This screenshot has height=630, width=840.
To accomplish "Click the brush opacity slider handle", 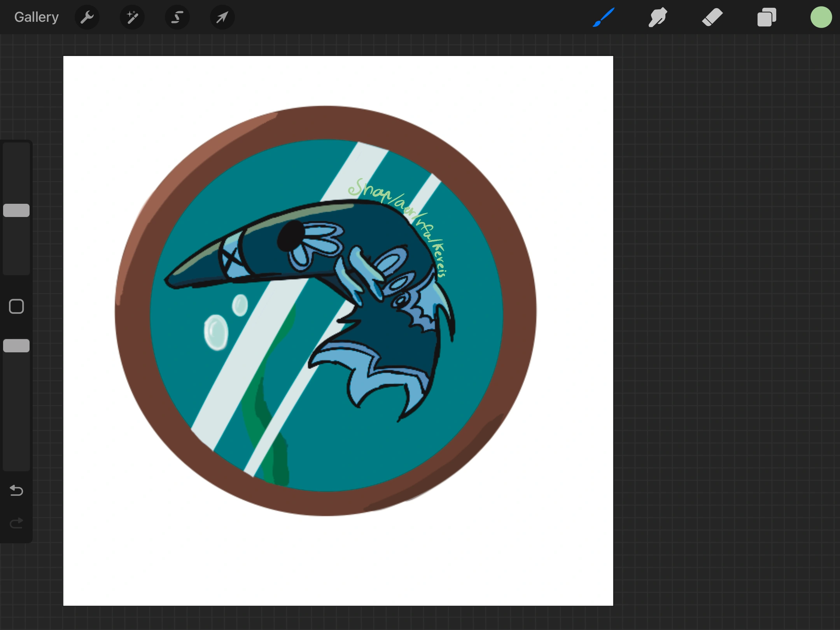I will (x=16, y=346).
